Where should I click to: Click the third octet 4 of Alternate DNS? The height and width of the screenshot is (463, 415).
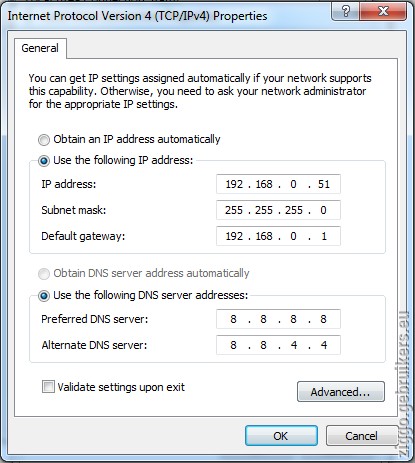pos(294,345)
